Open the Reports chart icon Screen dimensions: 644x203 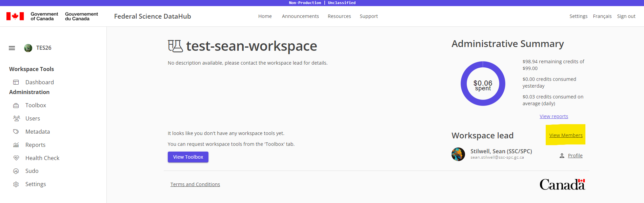click(x=16, y=145)
